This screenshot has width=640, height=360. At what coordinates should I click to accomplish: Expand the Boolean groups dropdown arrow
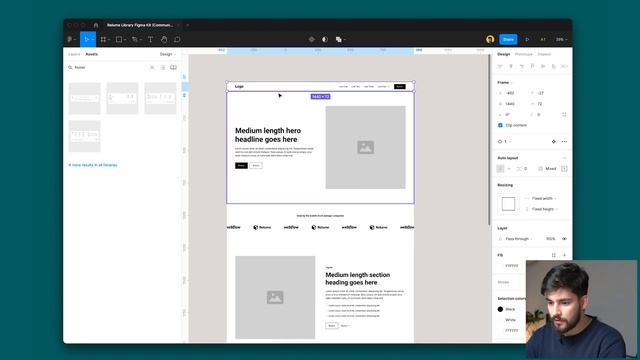(344, 40)
